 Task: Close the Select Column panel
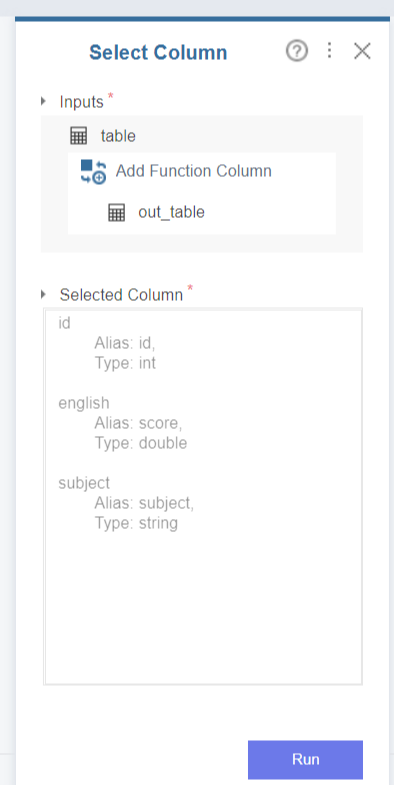click(362, 51)
